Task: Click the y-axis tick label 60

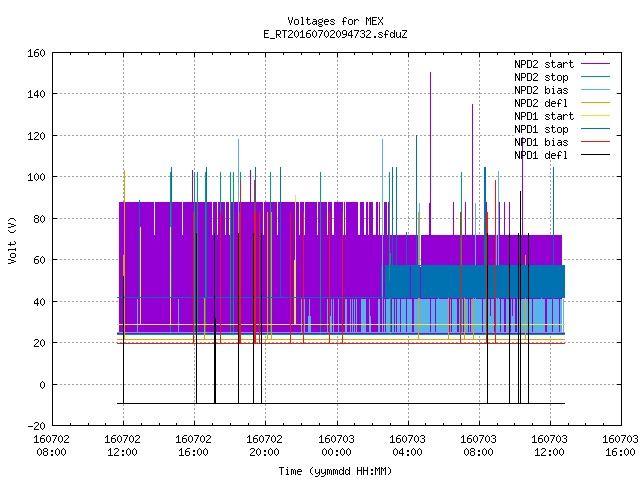Action: (39, 260)
